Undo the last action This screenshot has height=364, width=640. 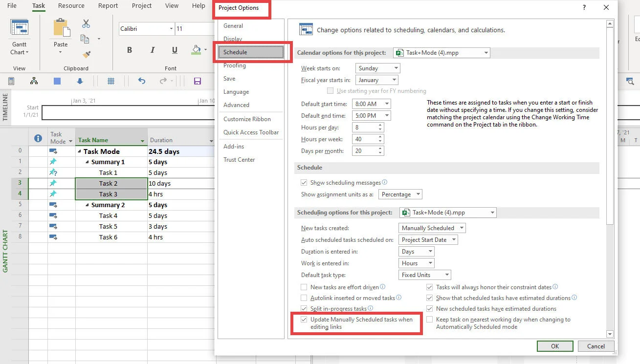click(142, 81)
